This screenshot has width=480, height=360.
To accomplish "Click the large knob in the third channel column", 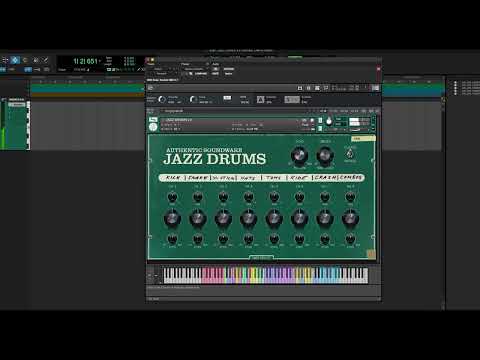I will coord(223,219).
